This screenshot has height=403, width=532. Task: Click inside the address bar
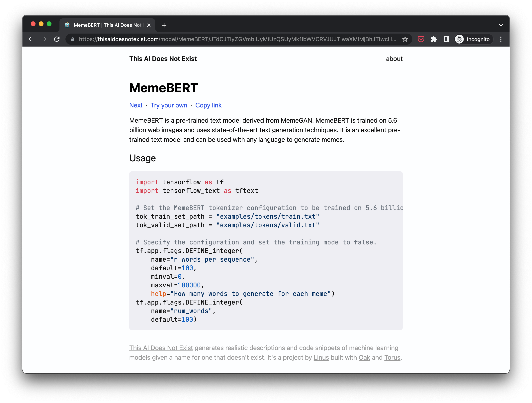click(217, 39)
